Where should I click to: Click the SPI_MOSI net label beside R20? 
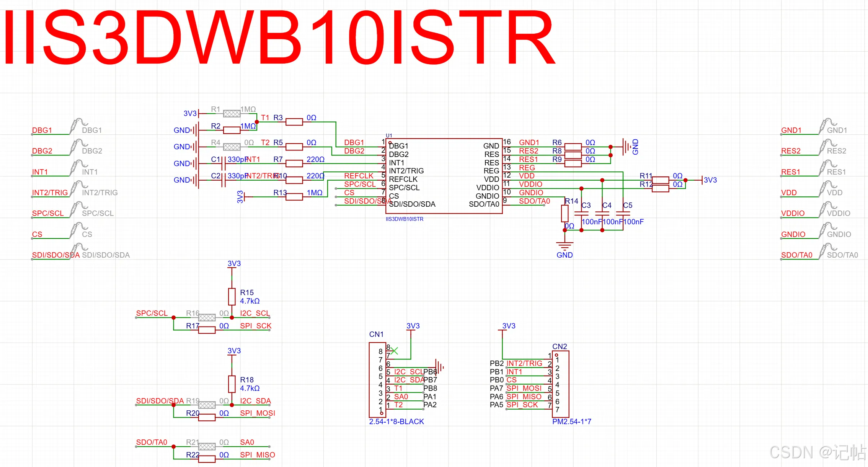click(x=258, y=413)
